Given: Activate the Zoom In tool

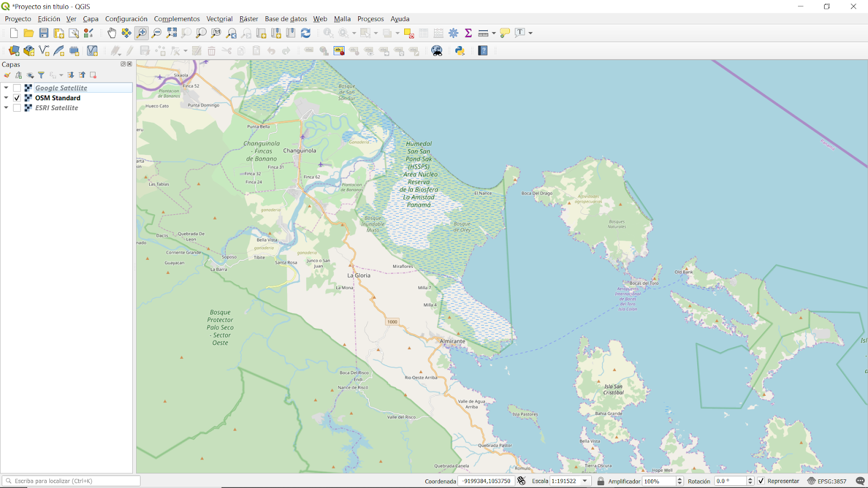Looking at the screenshot, I should click(141, 33).
